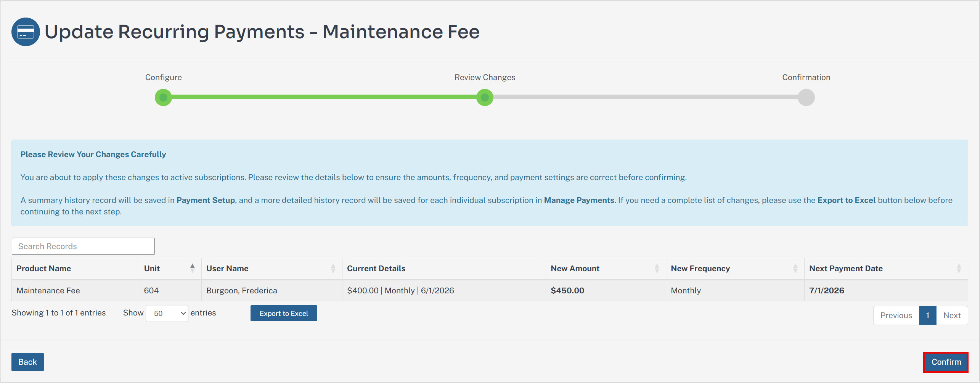The image size is (980, 383).
Task: Click the Confirmation step marker
Action: (x=806, y=97)
